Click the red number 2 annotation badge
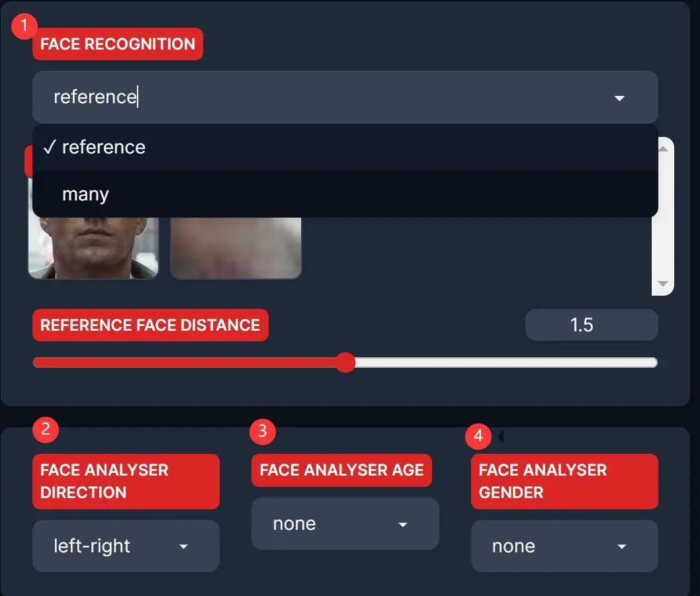This screenshot has height=596, width=700. click(46, 429)
